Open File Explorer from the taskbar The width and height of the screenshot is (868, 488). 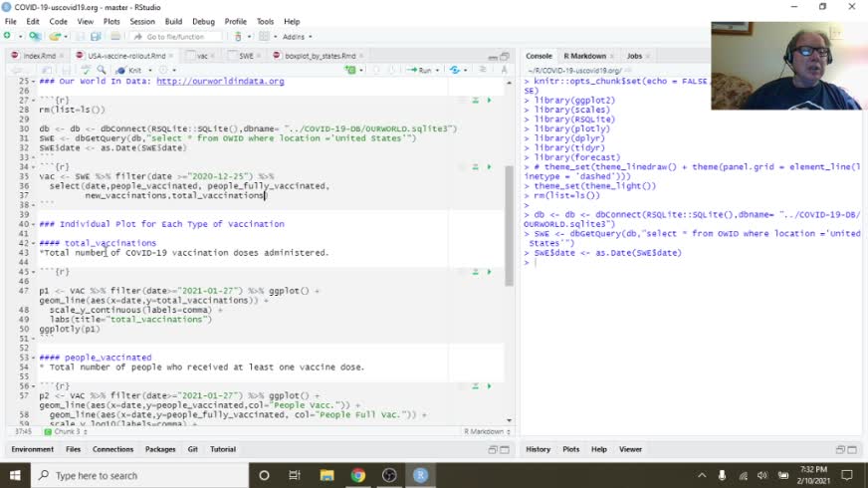pyautogui.click(x=326, y=475)
